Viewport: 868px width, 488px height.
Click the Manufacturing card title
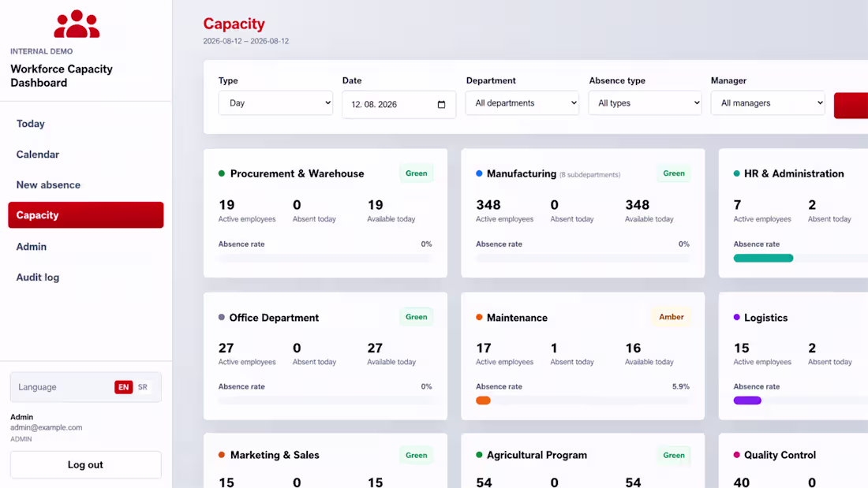click(x=522, y=173)
